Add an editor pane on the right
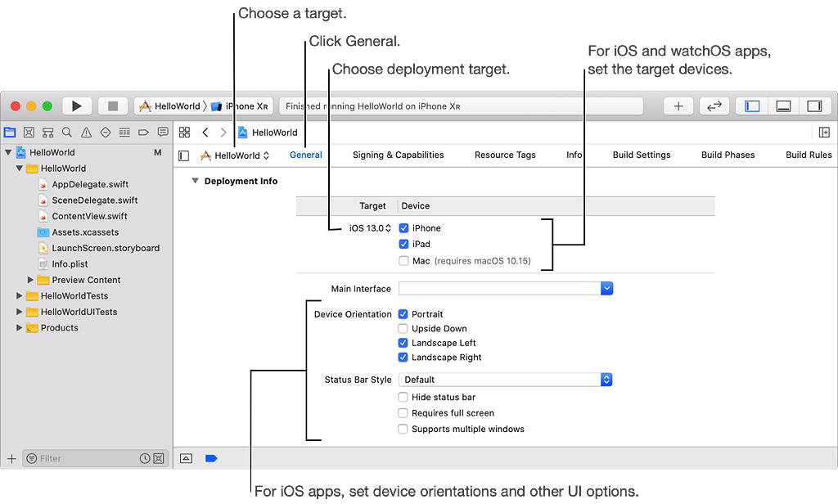The width and height of the screenshot is (838, 504). tap(824, 132)
